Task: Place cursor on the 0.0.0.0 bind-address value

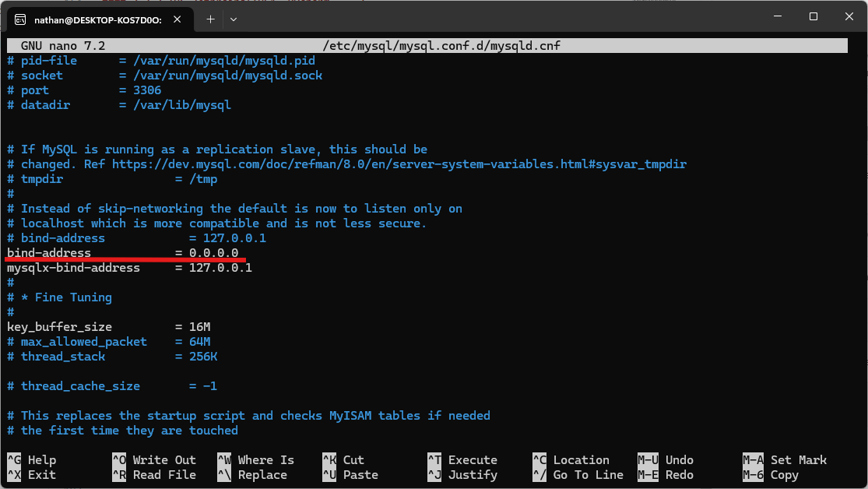Action: 213,253
